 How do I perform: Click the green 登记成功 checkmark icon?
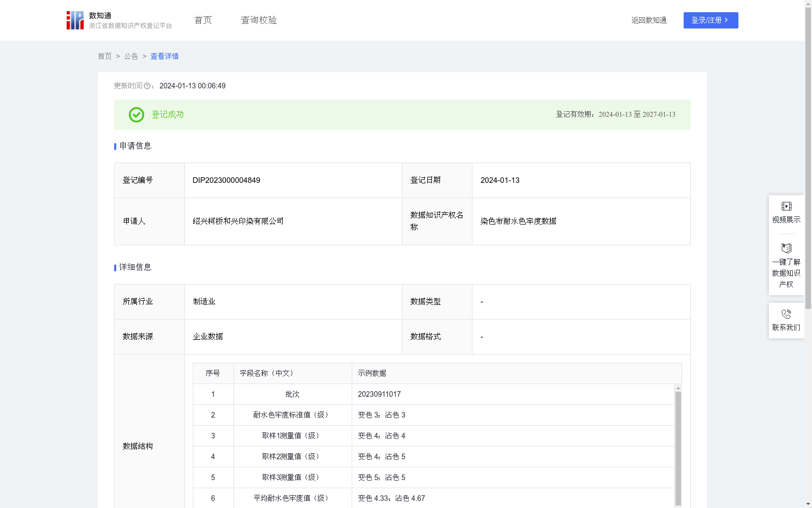136,115
